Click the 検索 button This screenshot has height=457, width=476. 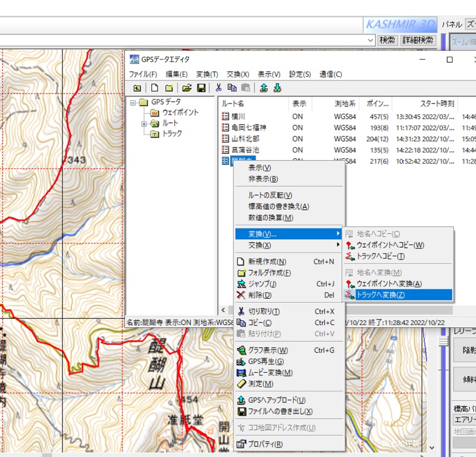(387, 40)
